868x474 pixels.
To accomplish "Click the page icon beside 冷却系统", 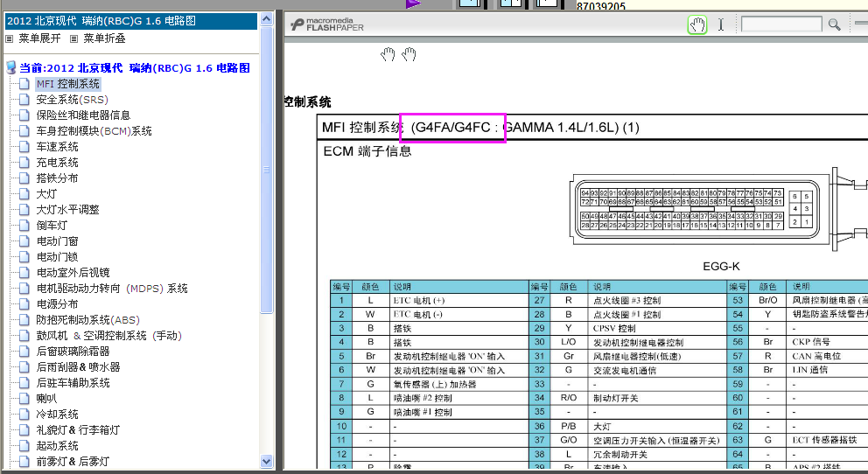I will click(x=24, y=415).
